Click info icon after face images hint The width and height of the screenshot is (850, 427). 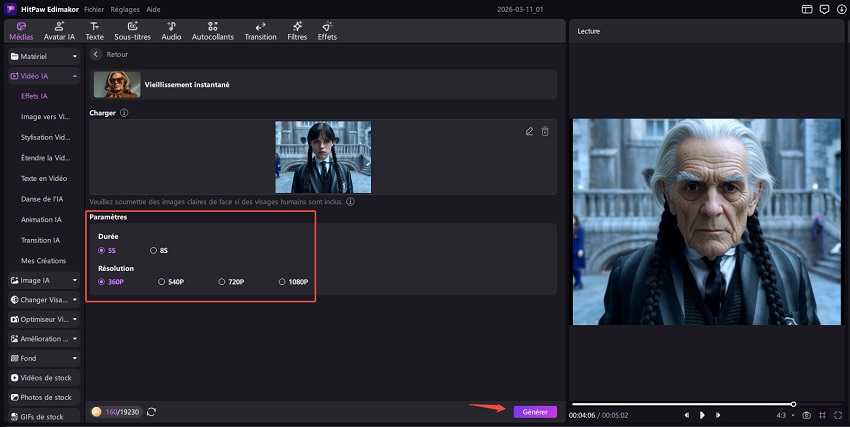point(351,202)
